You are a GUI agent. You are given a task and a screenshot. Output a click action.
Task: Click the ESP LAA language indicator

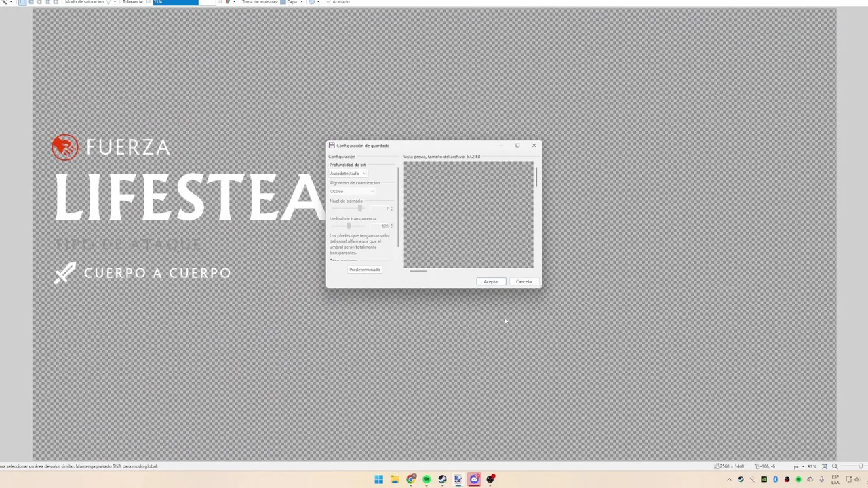coord(835,479)
